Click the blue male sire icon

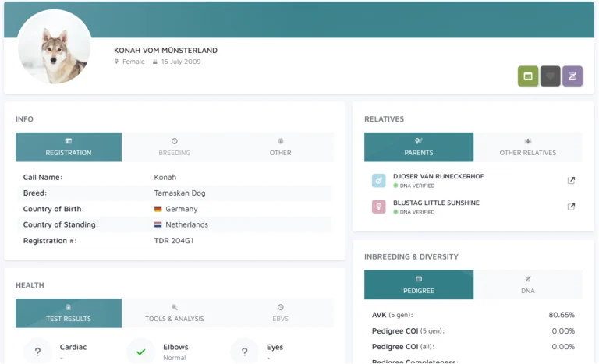coord(379,181)
